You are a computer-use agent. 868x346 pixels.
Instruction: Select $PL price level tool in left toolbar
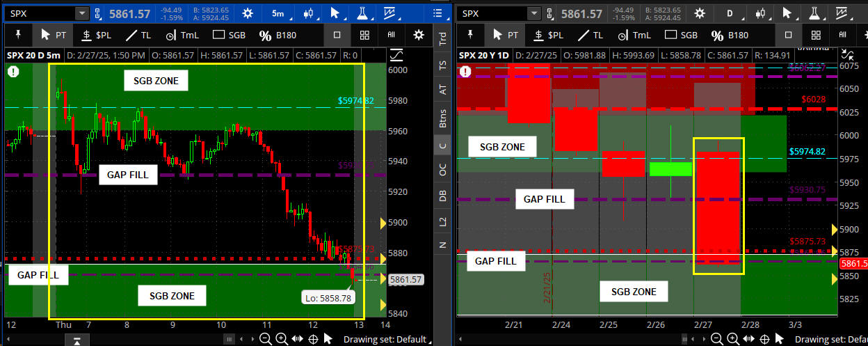click(x=97, y=35)
